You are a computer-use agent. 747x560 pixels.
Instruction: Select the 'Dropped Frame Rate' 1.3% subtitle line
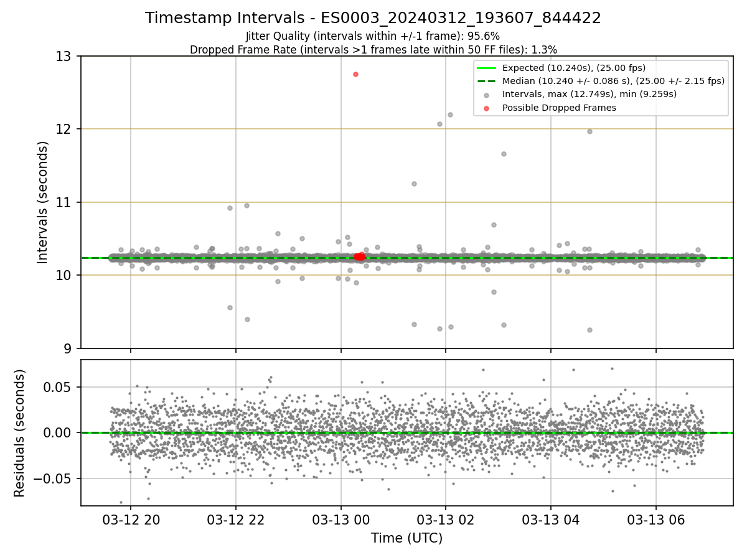coord(373,50)
